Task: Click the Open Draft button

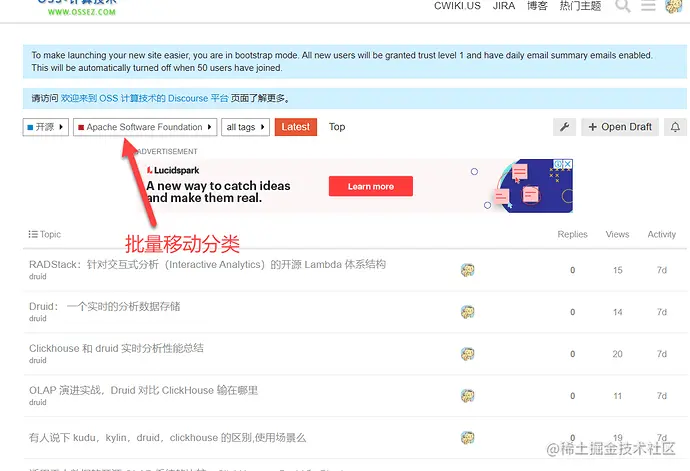Action: point(620,127)
